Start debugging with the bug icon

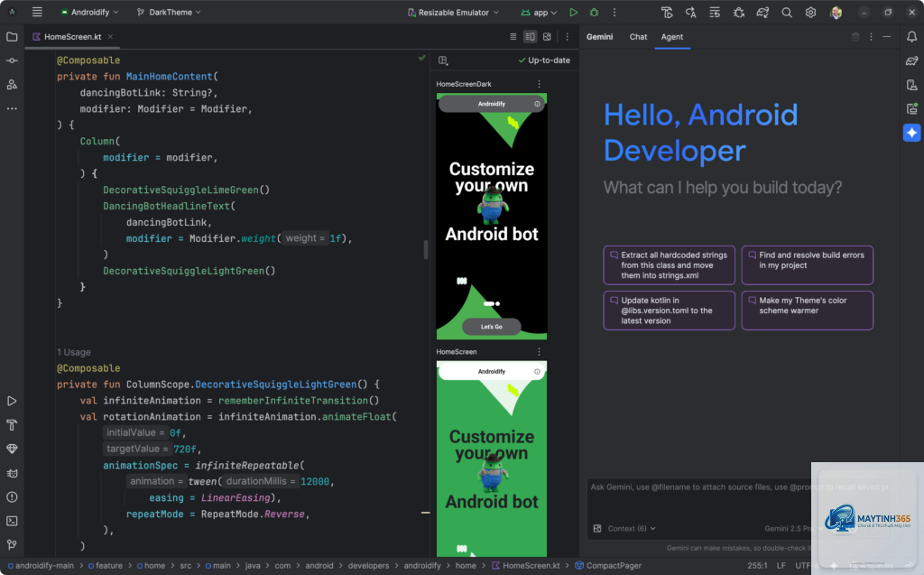(x=594, y=12)
